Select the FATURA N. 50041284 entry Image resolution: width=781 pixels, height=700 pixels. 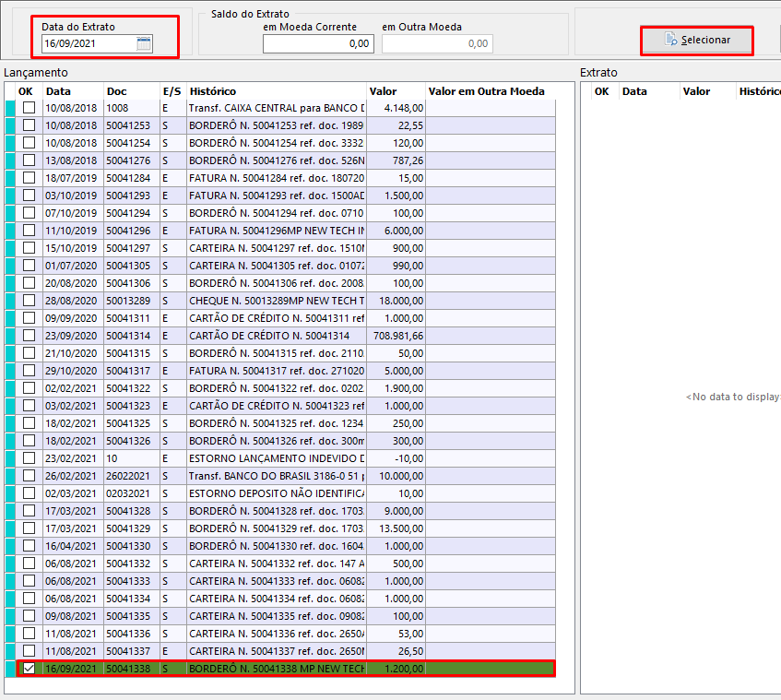[x=277, y=178]
